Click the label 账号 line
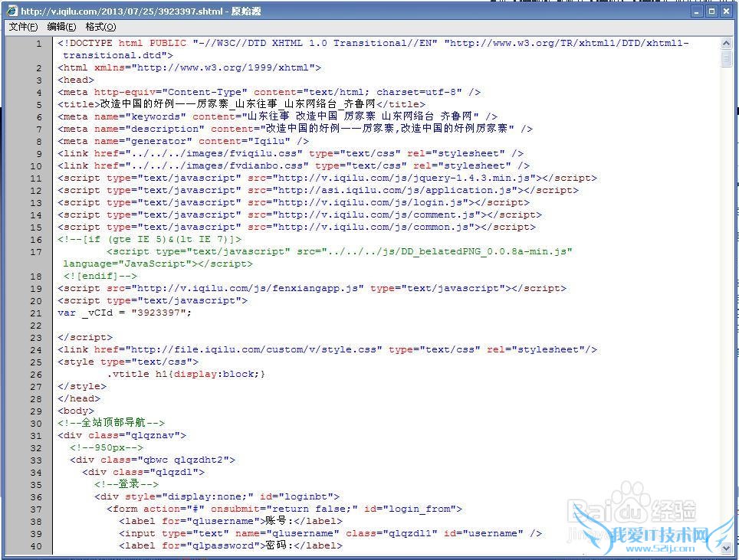 231,521
